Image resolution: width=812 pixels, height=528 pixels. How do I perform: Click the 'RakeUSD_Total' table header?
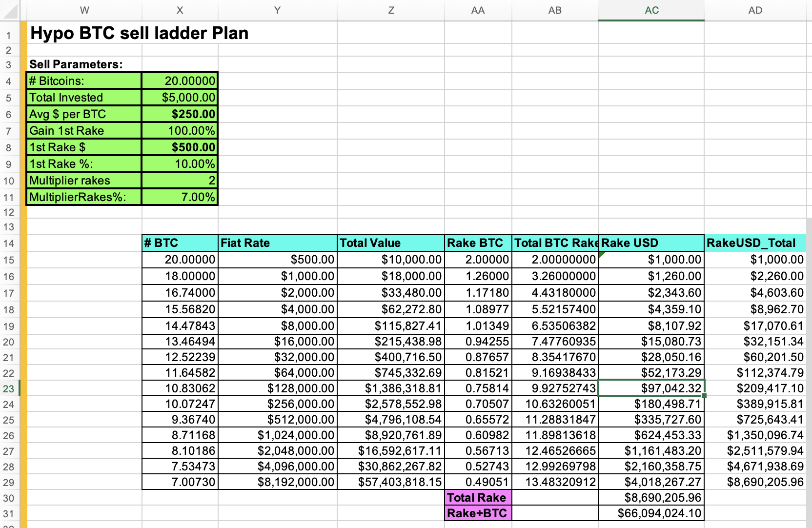755,243
